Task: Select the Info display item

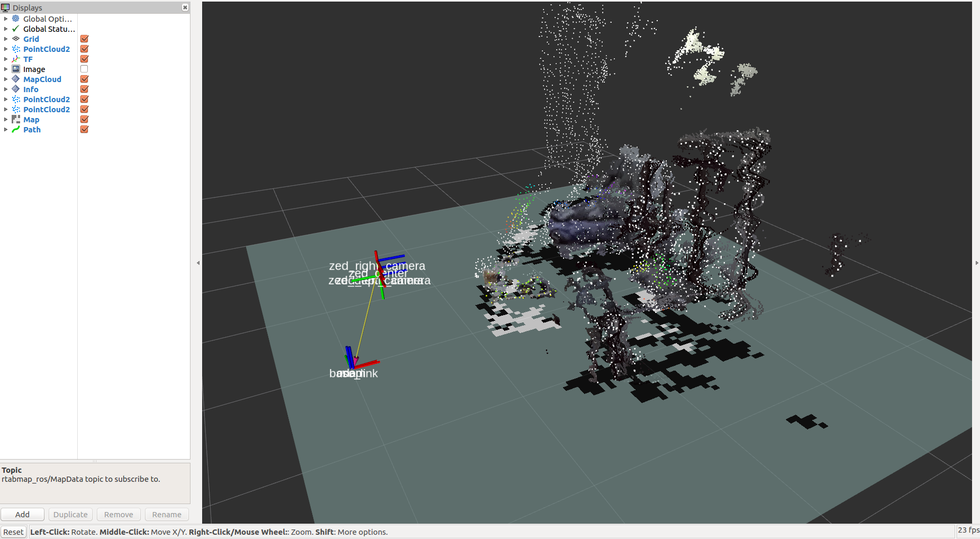Action: click(31, 89)
